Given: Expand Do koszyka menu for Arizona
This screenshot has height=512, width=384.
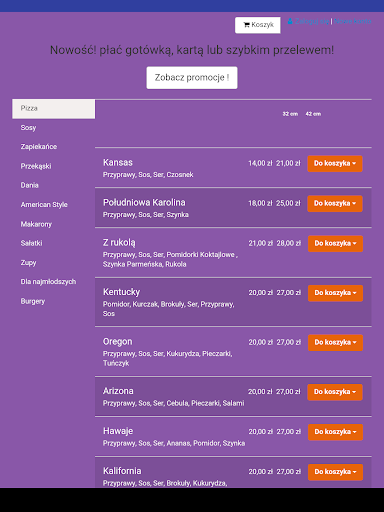Looking at the screenshot, I should coord(335,392).
